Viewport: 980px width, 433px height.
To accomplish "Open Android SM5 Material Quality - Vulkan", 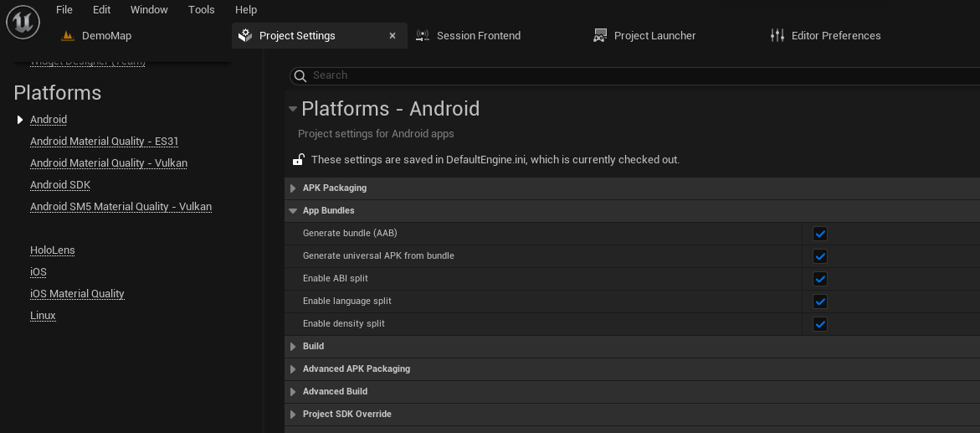I will tap(121, 207).
